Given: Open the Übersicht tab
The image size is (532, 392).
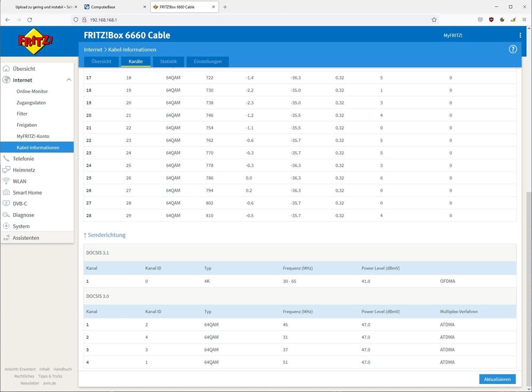Looking at the screenshot, I should click(101, 62).
